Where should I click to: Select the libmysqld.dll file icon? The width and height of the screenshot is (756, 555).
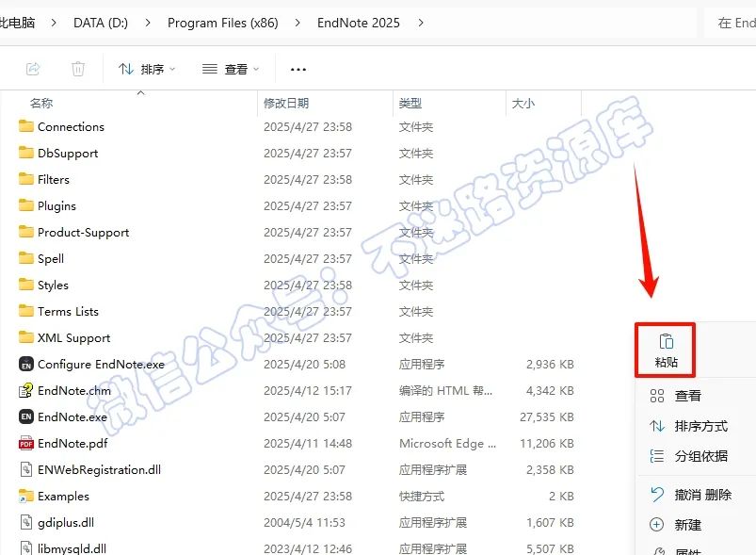26,548
